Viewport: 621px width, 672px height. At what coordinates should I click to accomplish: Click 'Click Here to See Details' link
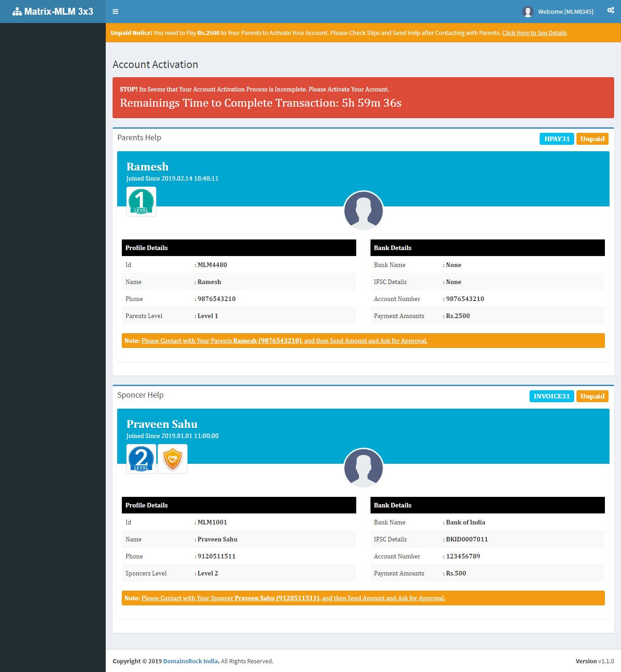534,33
